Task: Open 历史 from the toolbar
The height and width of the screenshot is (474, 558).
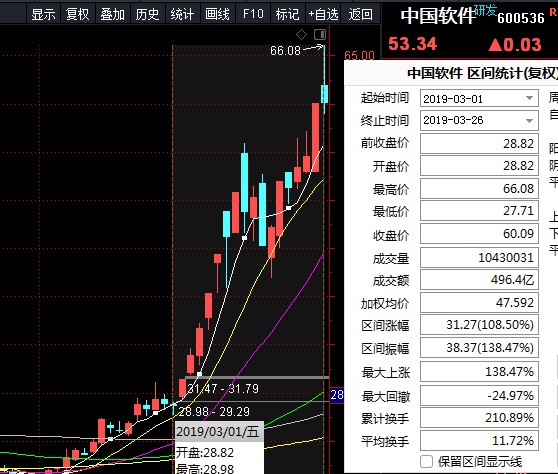Action: click(x=147, y=14)
